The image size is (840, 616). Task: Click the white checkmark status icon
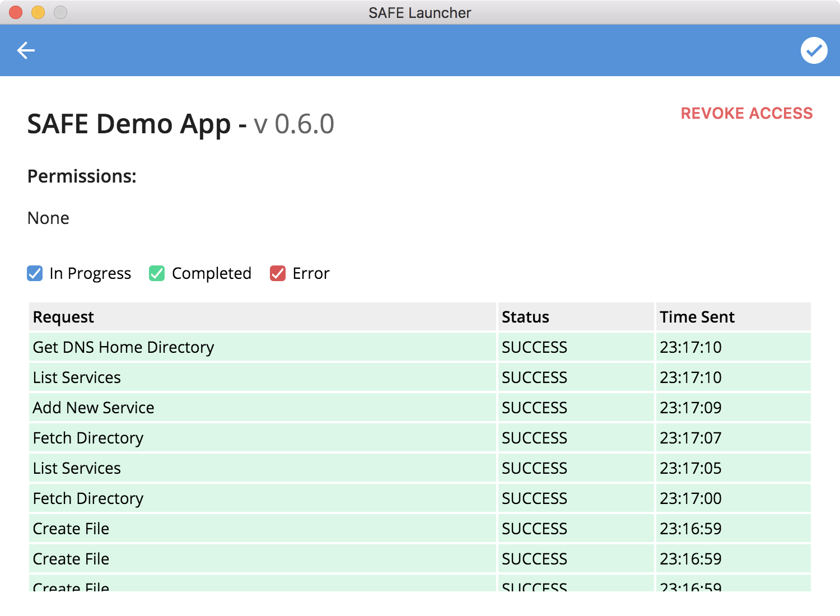(x=814, y=50)
